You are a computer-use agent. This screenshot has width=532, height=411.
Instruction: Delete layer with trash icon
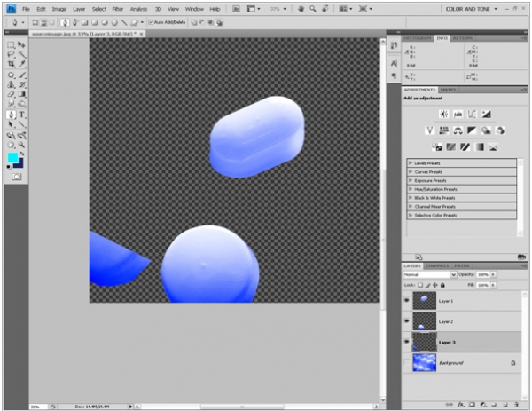point(516,405)
